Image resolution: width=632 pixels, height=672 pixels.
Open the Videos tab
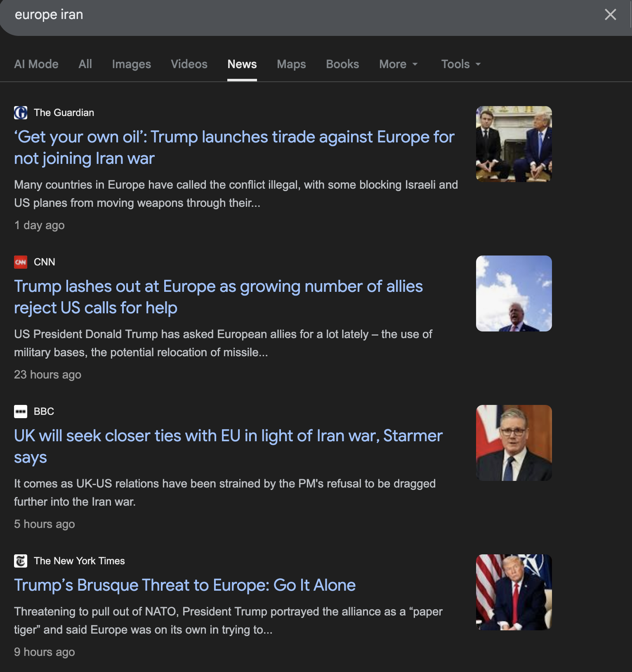[x=189, y=64]
